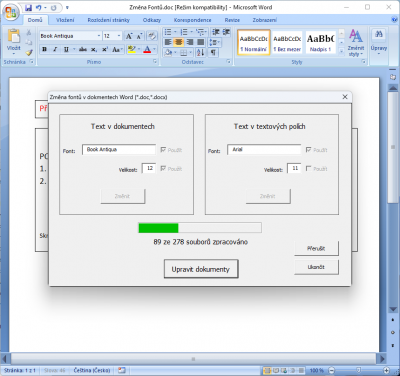This screenshot has width=400, height=376.
Task: Click the Upravit dokumenty button
Action: 201,269
